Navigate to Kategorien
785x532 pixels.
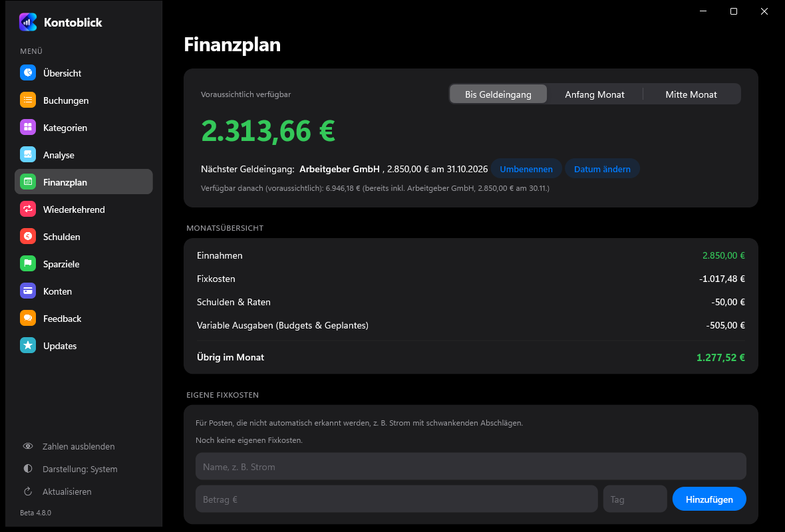pos(84,127)
